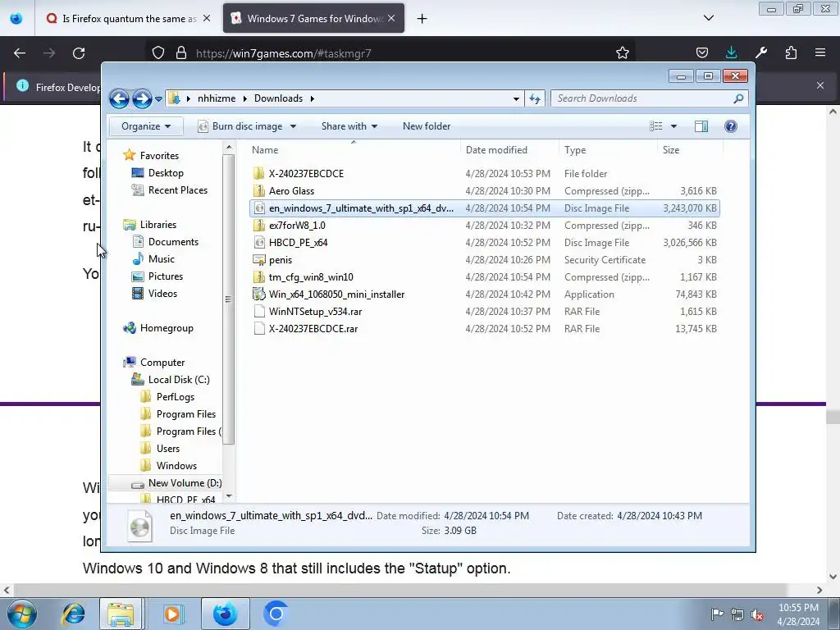Sort files by Name column

265,150
